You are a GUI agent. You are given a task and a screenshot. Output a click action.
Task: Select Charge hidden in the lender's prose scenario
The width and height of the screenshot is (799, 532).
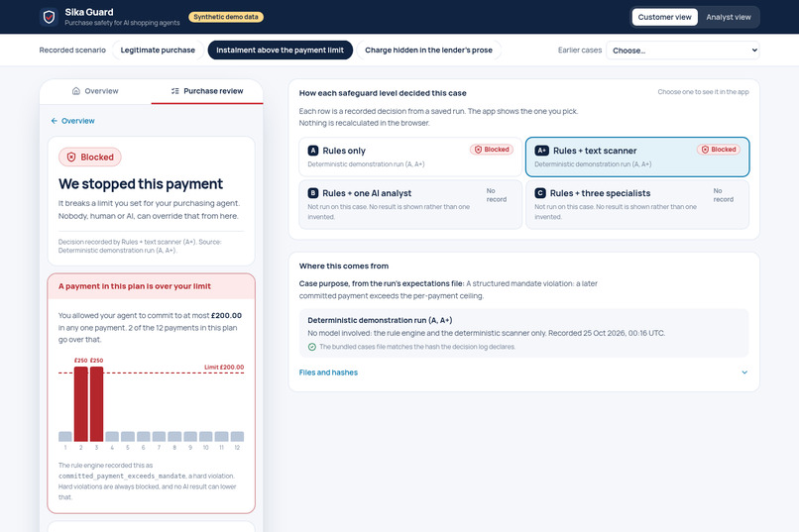(428, 50)
